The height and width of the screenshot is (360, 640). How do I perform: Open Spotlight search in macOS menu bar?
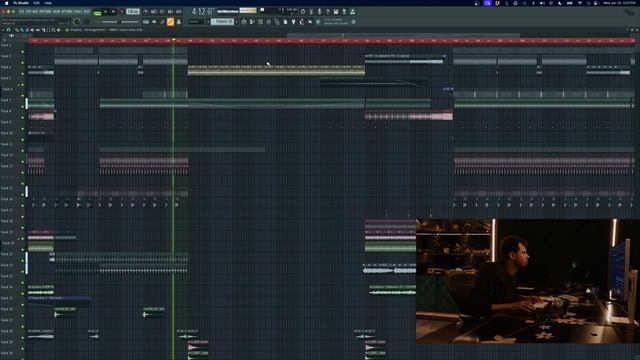(588, 3)
